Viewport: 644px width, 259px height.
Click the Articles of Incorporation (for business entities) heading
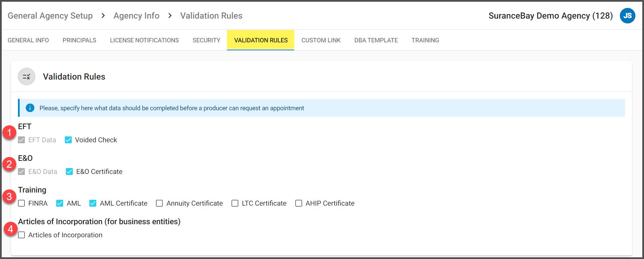point(99,221)
